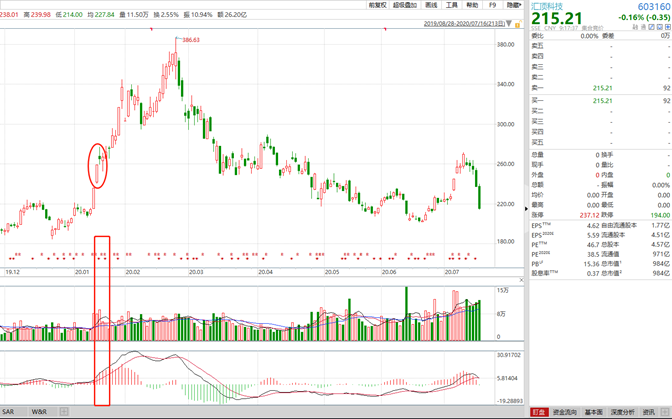This screenshot has width=672, height=419.
Task: Open the 超级叠加 overlay option
Action: (405, 5)
